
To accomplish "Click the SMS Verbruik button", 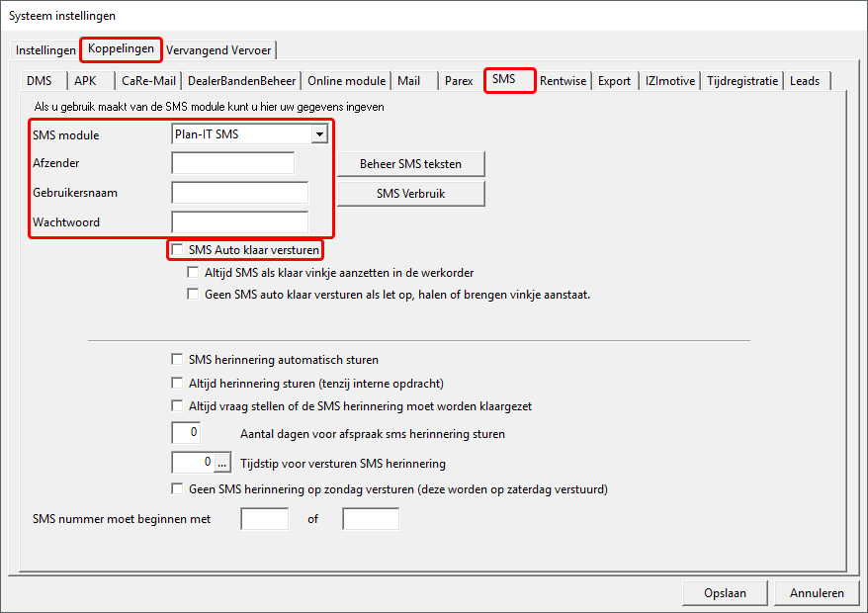I will (412, 193).
